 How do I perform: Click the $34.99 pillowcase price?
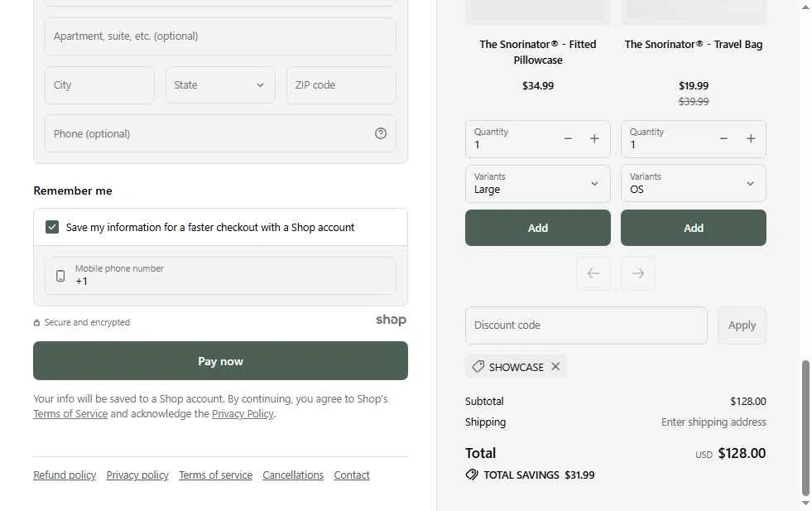(x=537, y=86)
